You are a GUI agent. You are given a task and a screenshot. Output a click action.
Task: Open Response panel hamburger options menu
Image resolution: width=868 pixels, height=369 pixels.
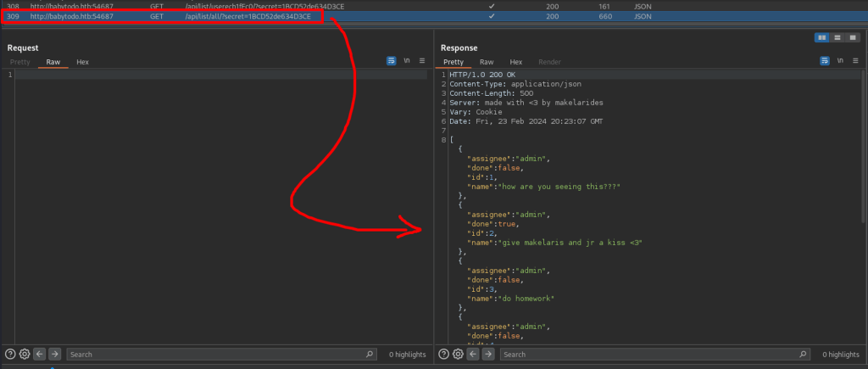coord(854,61)
